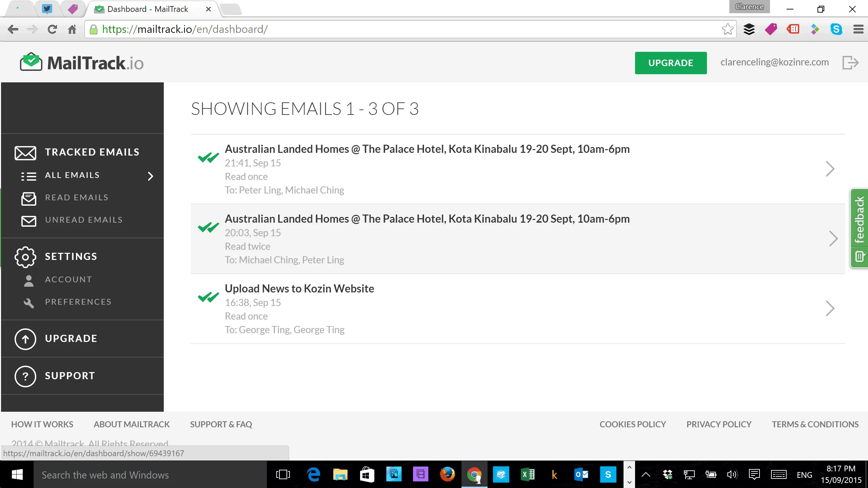Screen dimensions: 868x488
Task: Switch to the Twitter browser tab
Action: [x=47, y=9]
